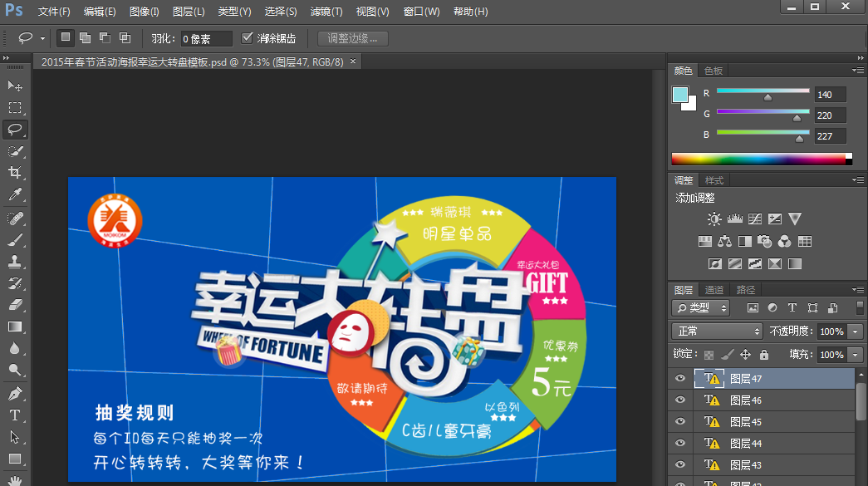Viewport: 868px width, 486px height.
Task: Choose Intersect with selection mode button
Action: point(125,37)
